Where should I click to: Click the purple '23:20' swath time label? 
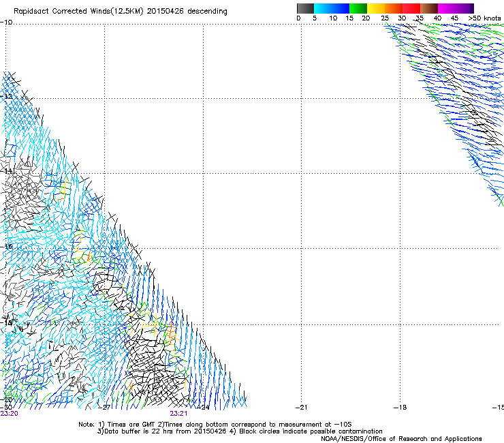(9, 414)
